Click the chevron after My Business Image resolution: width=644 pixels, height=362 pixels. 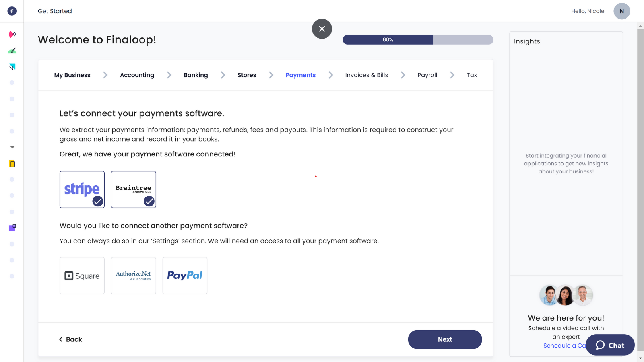click(105, 75)
